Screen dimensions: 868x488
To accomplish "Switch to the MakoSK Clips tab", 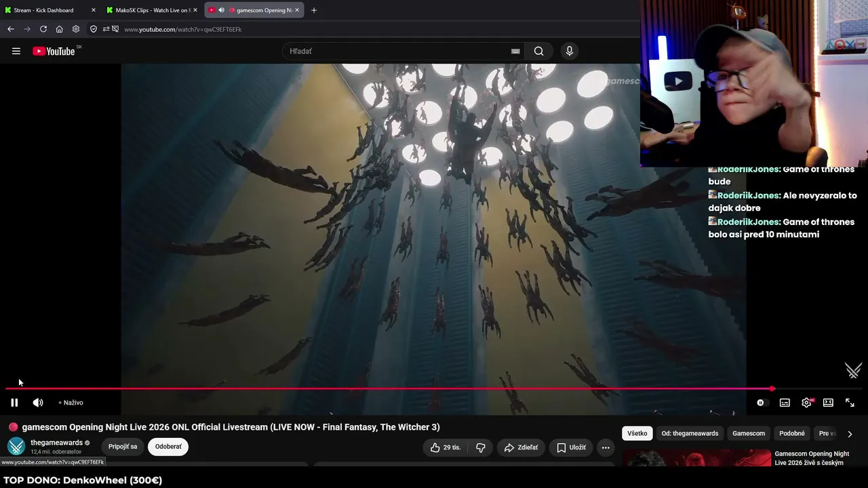I will pos(153,10).
